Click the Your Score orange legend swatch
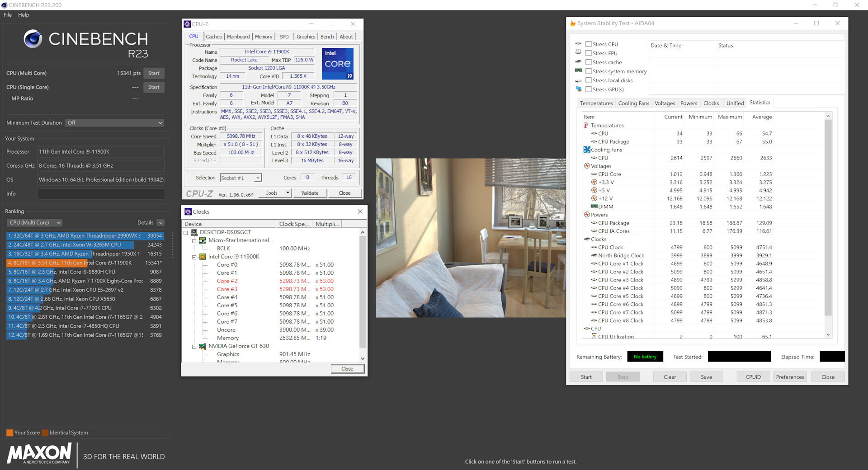Screen dimensions: 868x470 click(9, 432)
